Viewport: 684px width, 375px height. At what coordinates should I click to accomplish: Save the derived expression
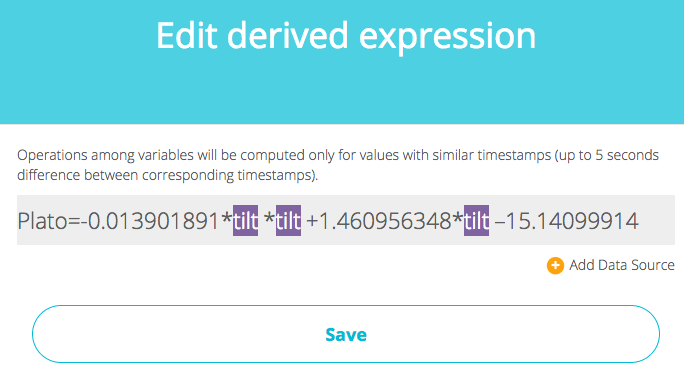[345, 334]
